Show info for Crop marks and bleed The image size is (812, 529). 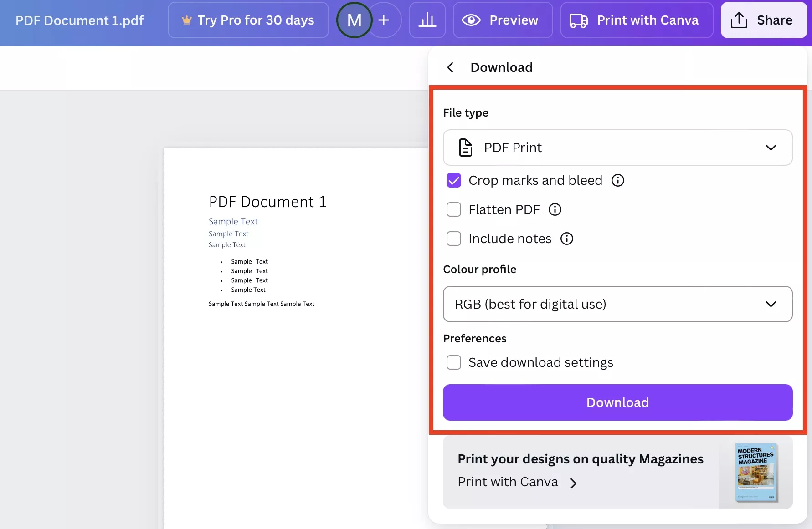coord(617,180)
